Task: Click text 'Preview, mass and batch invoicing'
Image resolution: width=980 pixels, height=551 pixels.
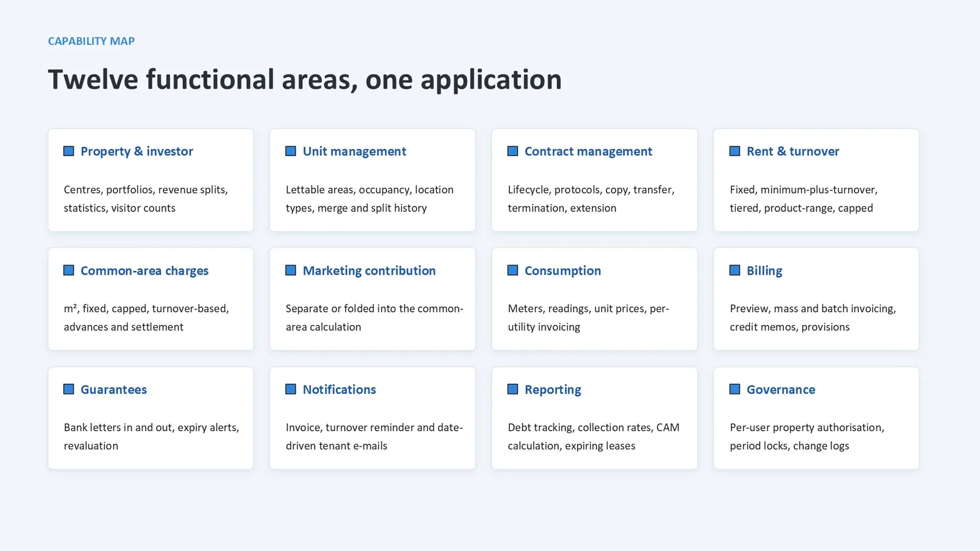Action: pyautogui.click(x=813, y=309)
